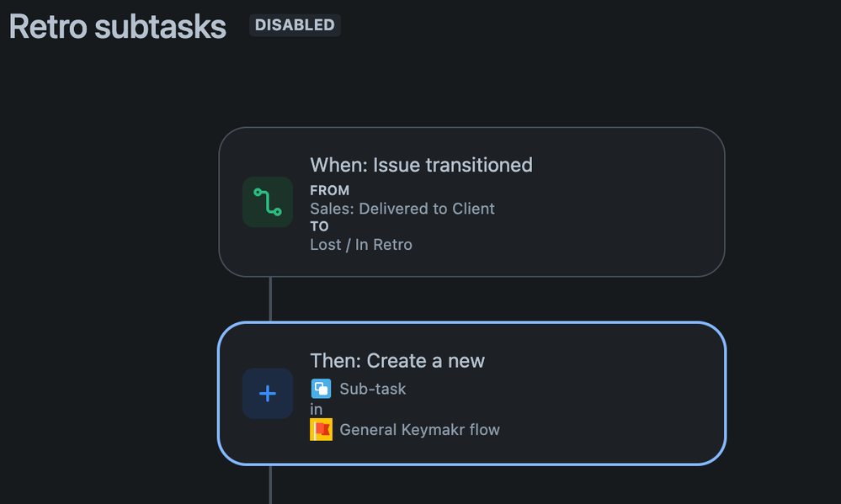Image resolution: width=841 pixels, height=504 pixels.
Task: Click the "Lost / In Retro" destination status
Action: pyautogui.click(x=361, y=245)
